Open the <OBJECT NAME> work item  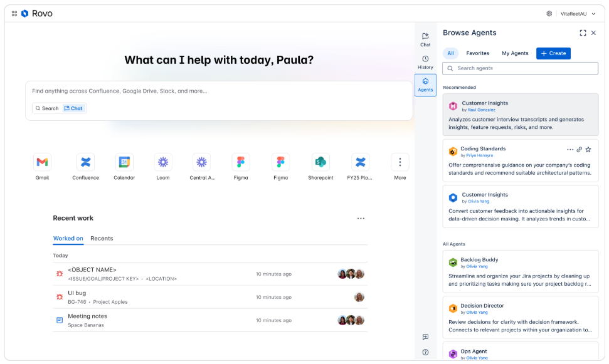click(x=210, y=274)
